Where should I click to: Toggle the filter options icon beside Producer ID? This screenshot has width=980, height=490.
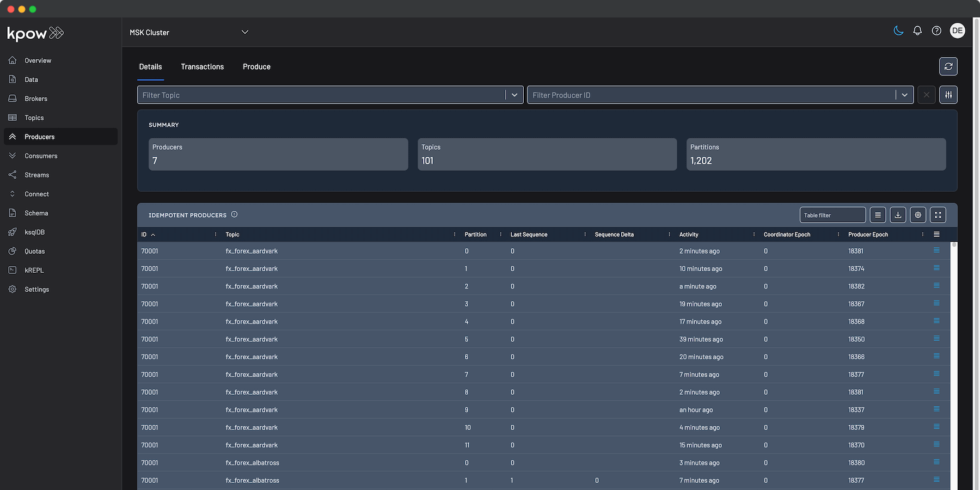(948, 94)
